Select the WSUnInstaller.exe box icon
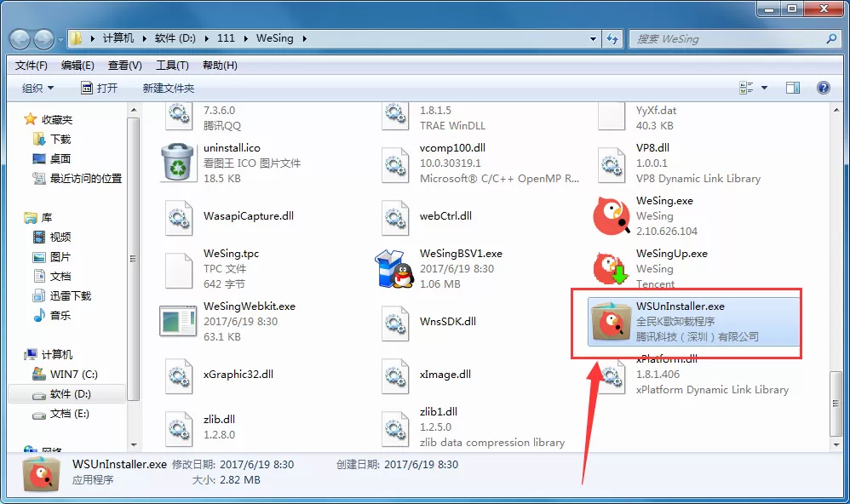The width and height of the screenshot is (850, 504). coord(611,321)
